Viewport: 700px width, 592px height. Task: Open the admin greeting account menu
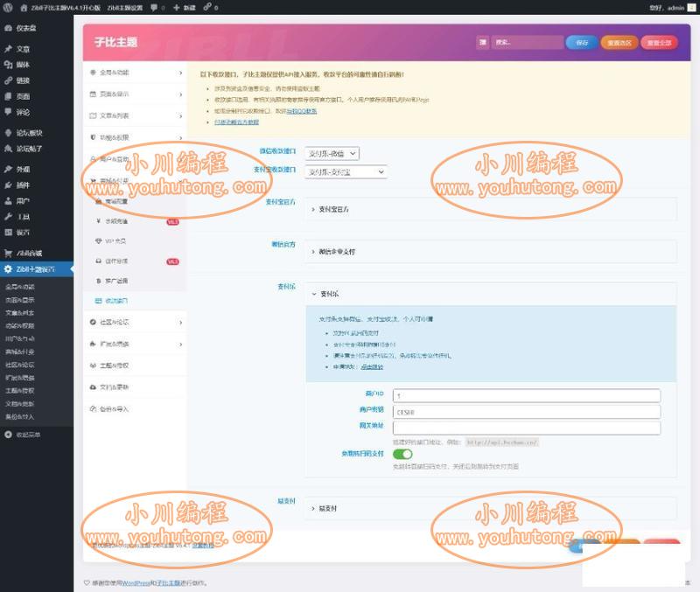click(x=672, y=8)
